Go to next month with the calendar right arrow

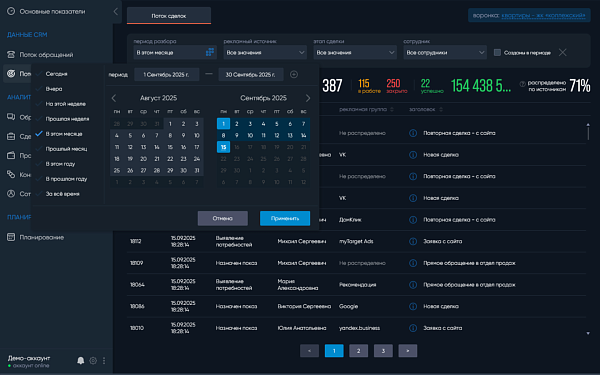click(x=308, y=98)
